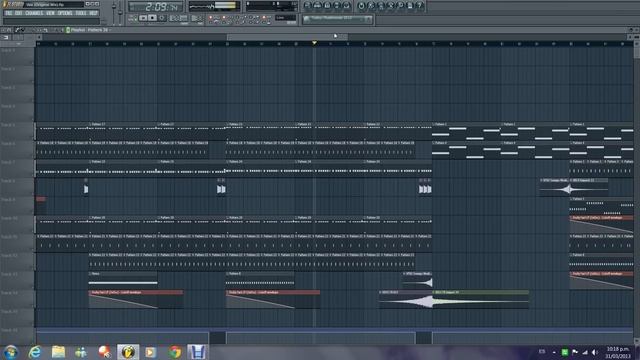Screen dimensions: 640x360
Task: Show hidden system tray icons arrow
Action: (554, 352)
